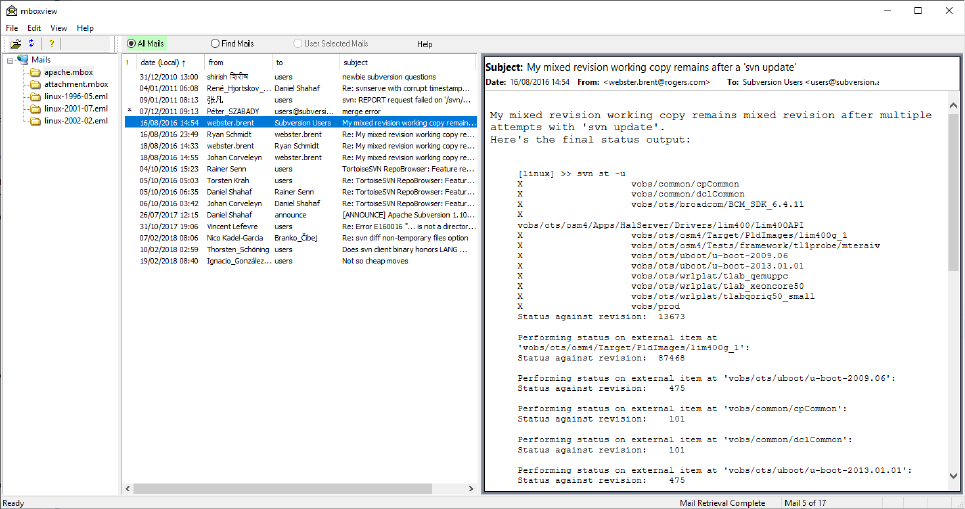The width and height of the screenshot is (965, 509).
Task: Click 'Status against revision: 13673' line
Action: click(601, 317)
